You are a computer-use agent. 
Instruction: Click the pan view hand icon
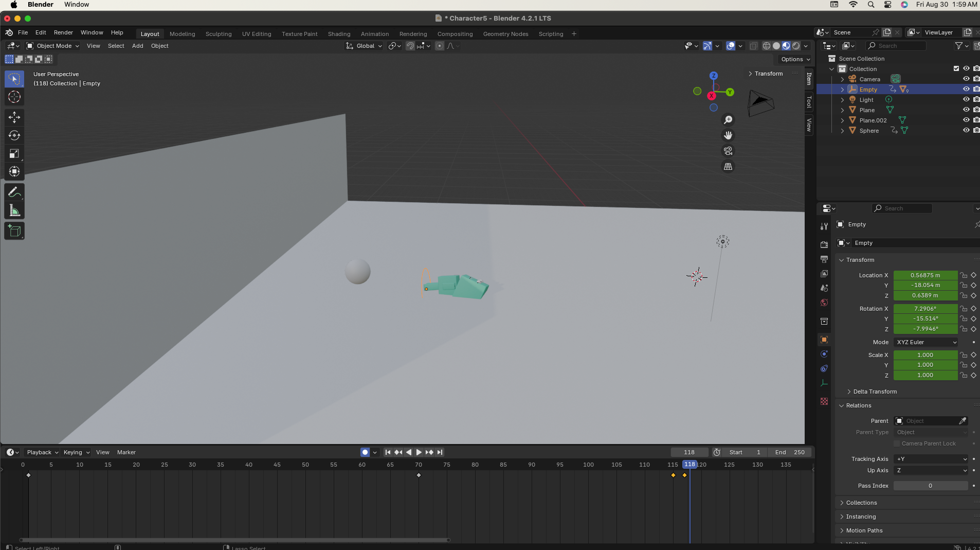pos(728,135)
